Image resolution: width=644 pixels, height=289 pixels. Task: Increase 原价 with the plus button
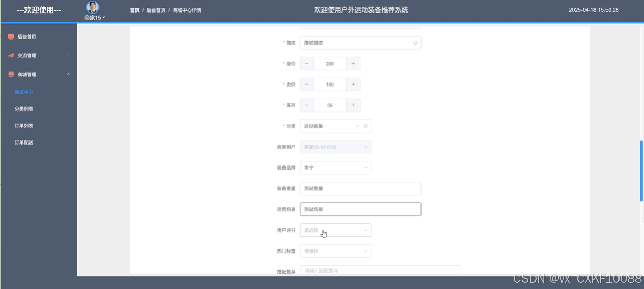[x=353, y=64]
